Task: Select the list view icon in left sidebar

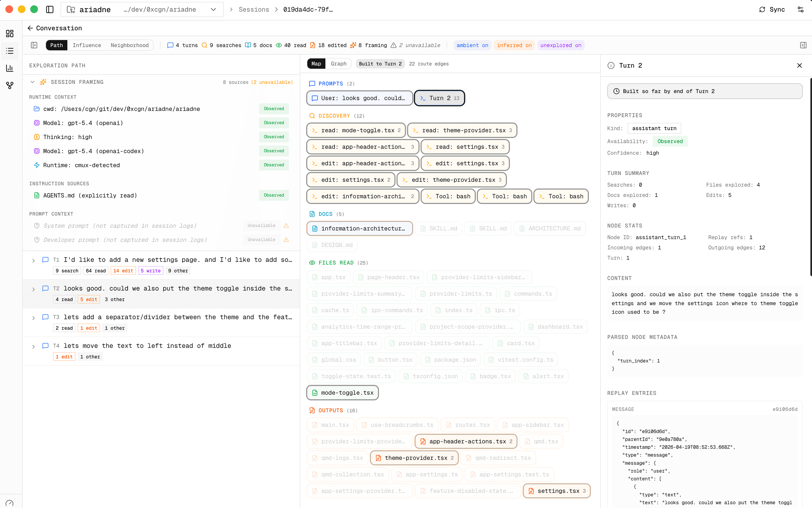Action: (9, 51)
